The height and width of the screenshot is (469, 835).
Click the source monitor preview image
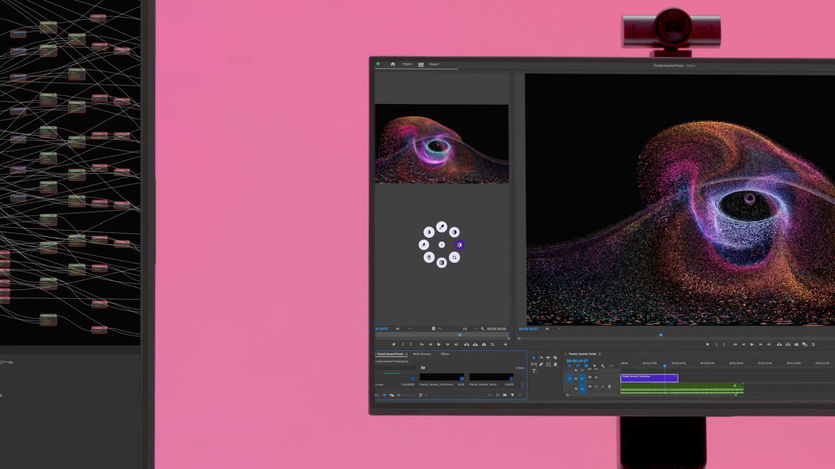pos(442,144)
